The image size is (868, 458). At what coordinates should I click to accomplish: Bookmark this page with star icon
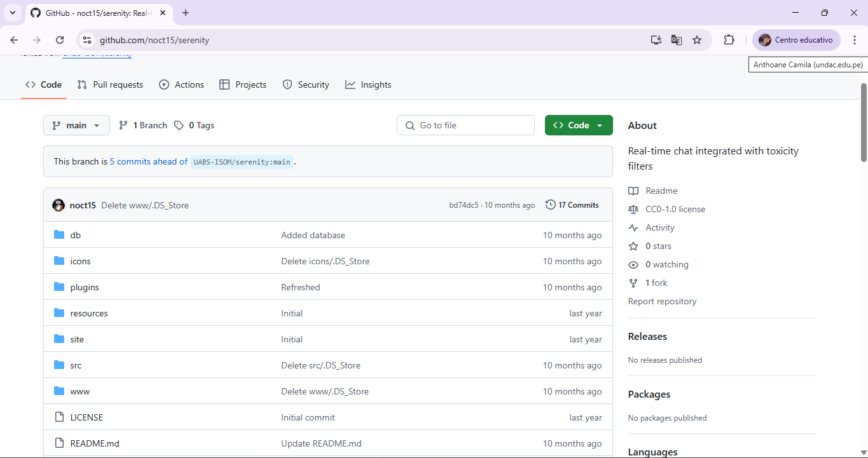coord(697,40)
